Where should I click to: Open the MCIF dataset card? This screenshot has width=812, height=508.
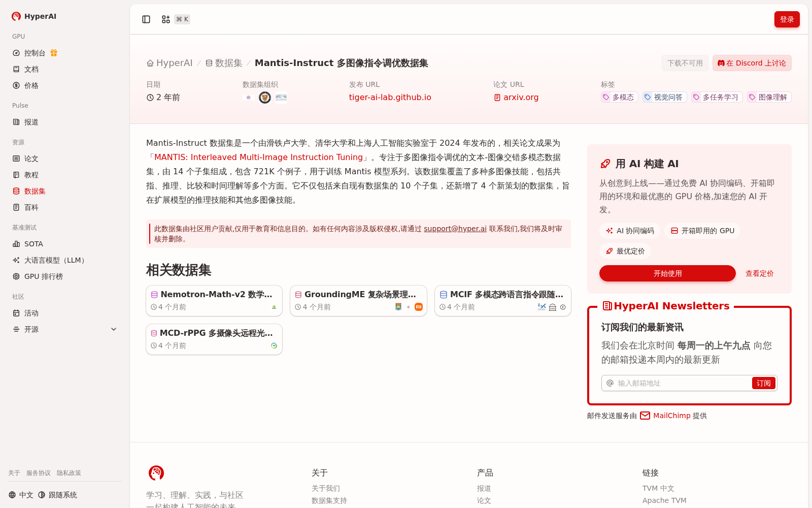pos(503,301)
